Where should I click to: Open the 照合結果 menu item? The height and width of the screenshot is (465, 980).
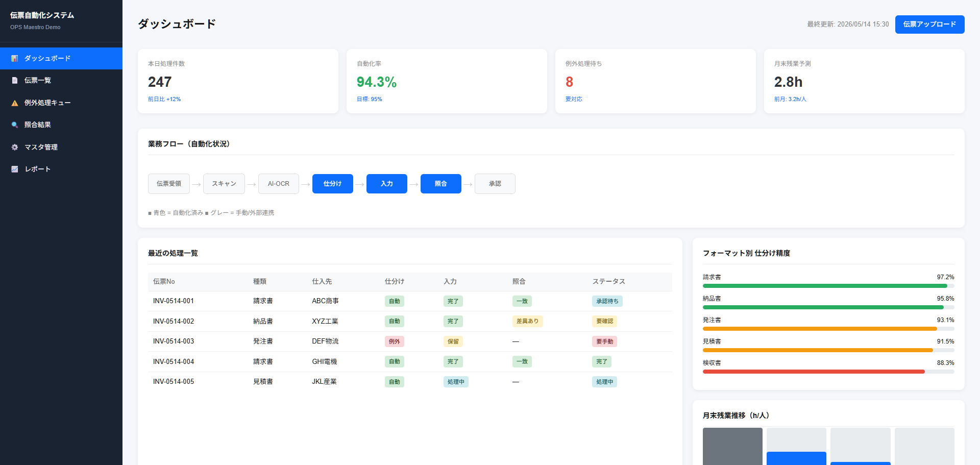click(x=61, y=125)
